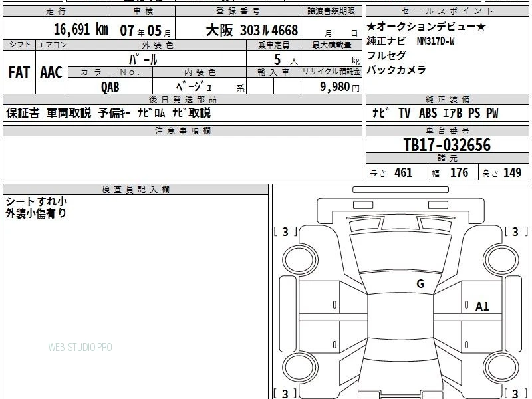This screenshot has width=532, height=399.
Task: Click the navigation model MM317D-W
Action: [x=436, y=41]
